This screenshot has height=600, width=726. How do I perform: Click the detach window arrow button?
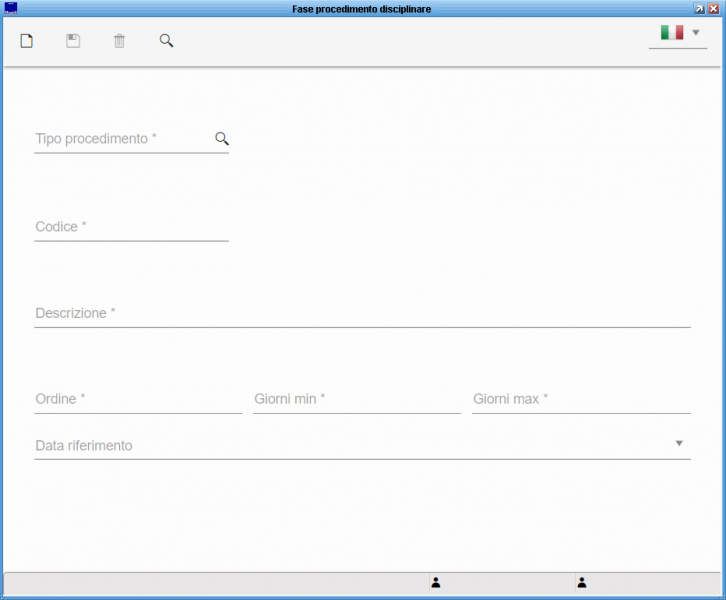tap(699, 9)
